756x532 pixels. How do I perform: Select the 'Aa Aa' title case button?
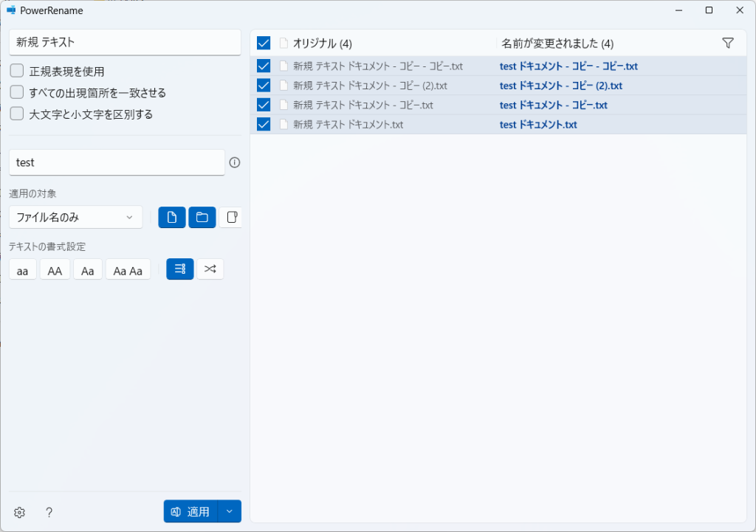point(128,270)
